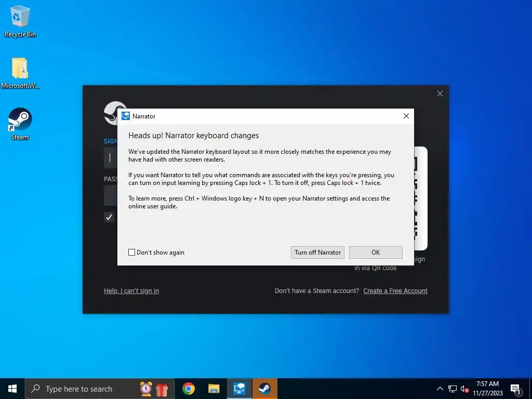This screenshot has width=532, height=399.
Task: Click the Heads up! Narrator keyboard changes heading
Action: tap(193, 136)
